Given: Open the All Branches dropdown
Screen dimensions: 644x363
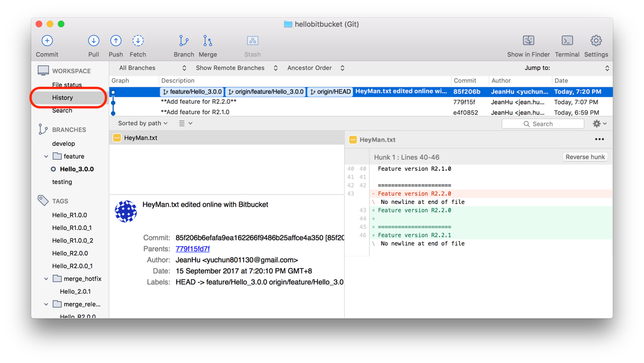Looking at the screenshot, I should (152, 68).
